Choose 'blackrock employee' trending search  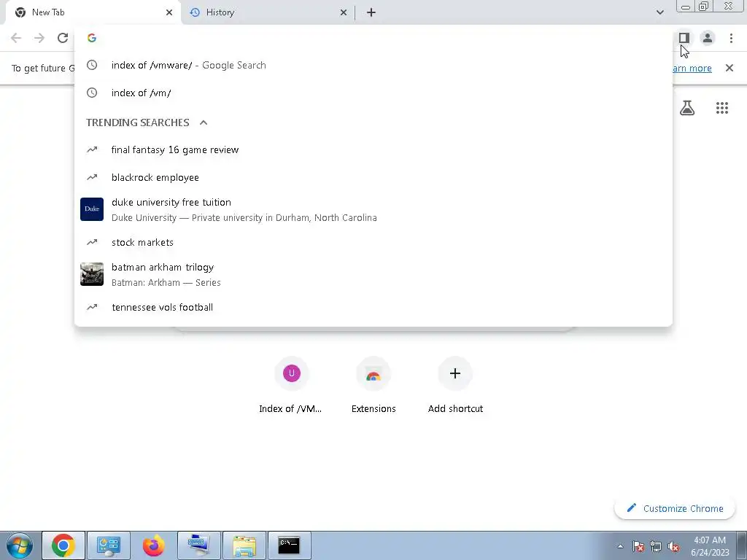373,177
